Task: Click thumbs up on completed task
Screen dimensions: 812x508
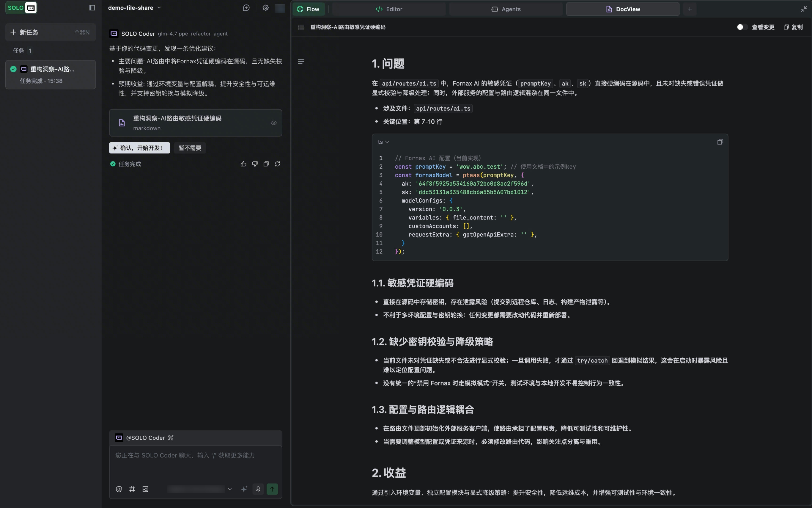Action: [243, 164]
